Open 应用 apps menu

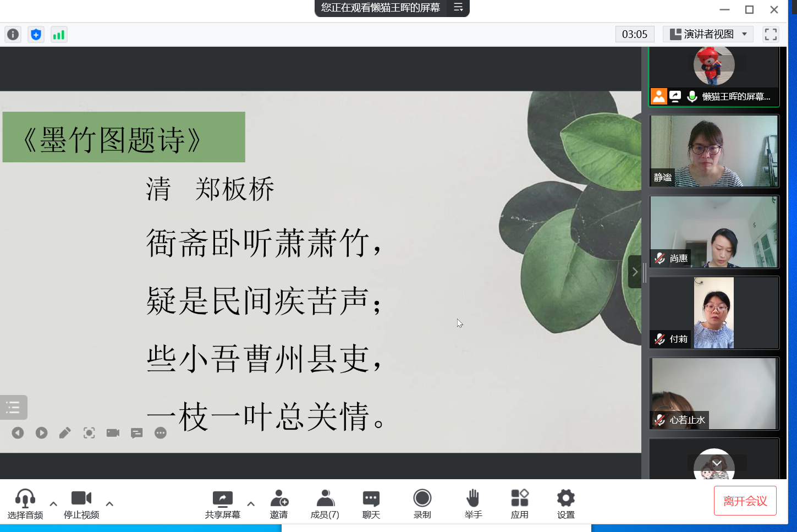pos(520,504)
